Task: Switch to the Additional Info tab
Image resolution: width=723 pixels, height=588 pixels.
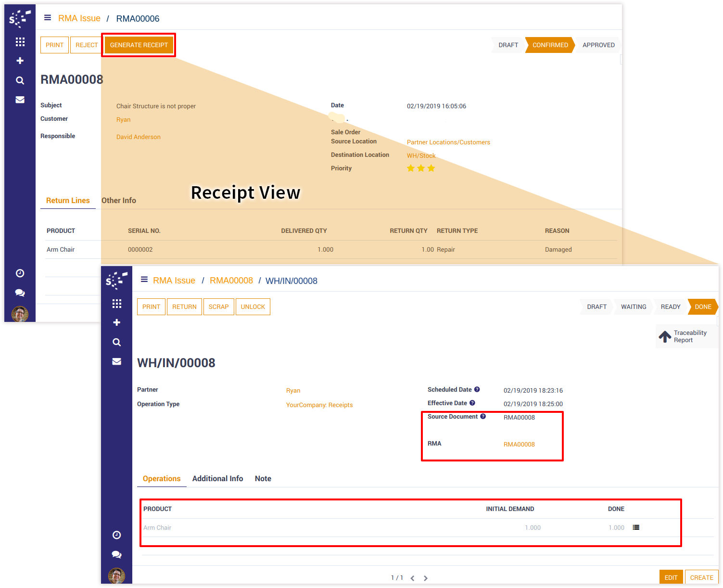Action: click(x=217, y=478)
